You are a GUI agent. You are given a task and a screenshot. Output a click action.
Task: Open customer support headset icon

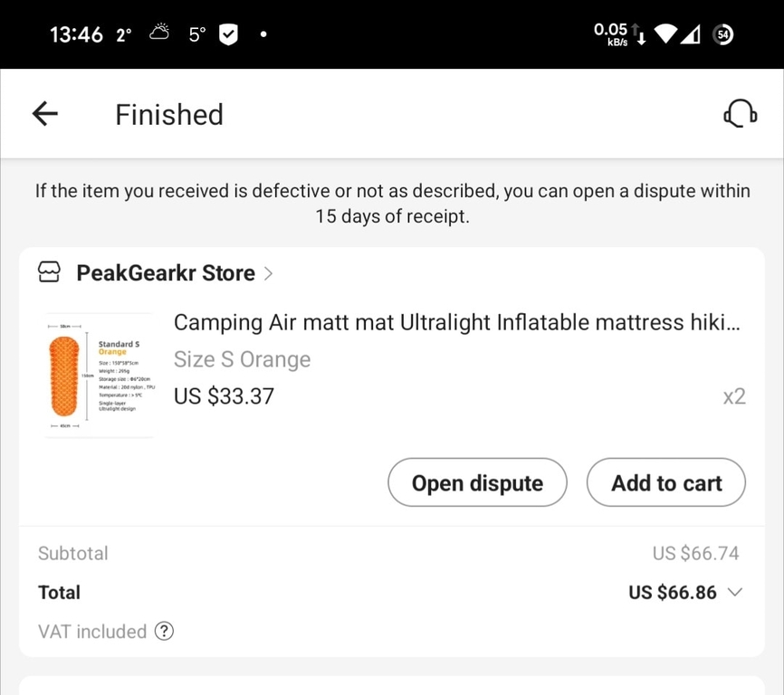[x=739, y=114]
